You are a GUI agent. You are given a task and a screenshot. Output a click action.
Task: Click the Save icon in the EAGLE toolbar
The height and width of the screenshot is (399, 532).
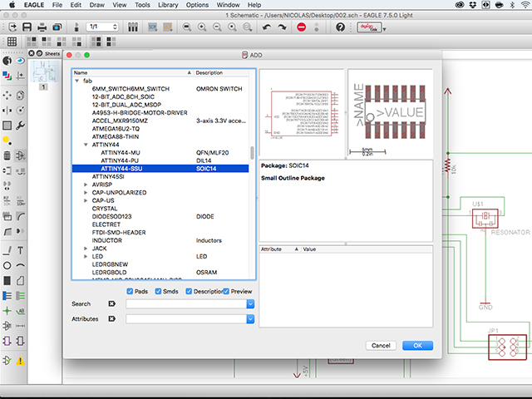coord(27,27)
